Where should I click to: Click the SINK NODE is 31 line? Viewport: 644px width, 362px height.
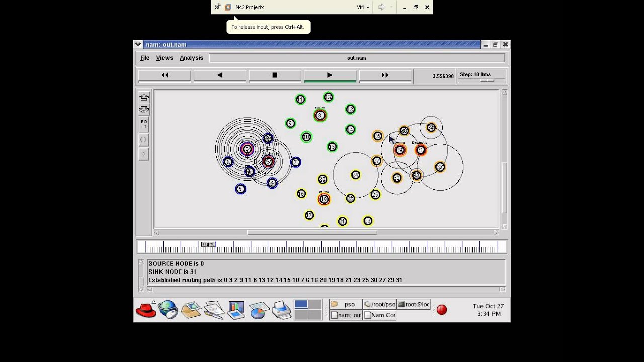click(172, 271)
